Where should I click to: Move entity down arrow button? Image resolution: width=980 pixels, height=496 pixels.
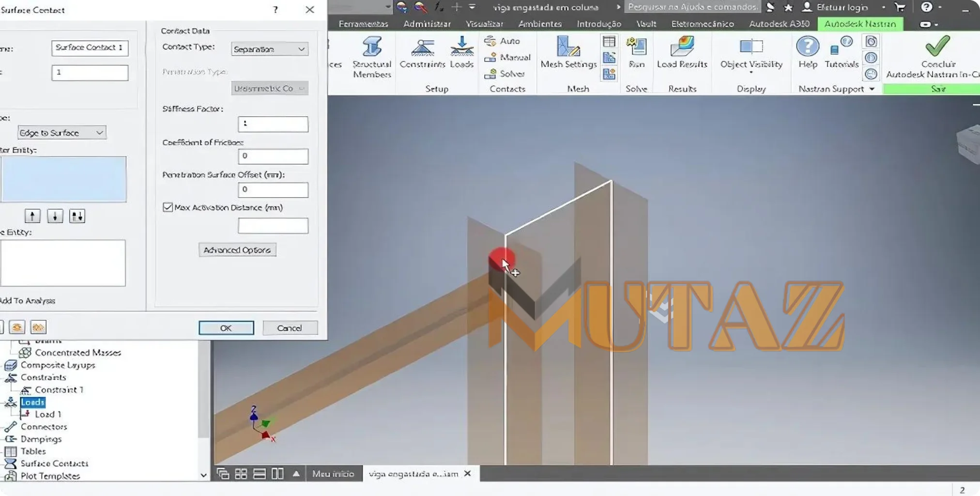click(x=55, y=216)
